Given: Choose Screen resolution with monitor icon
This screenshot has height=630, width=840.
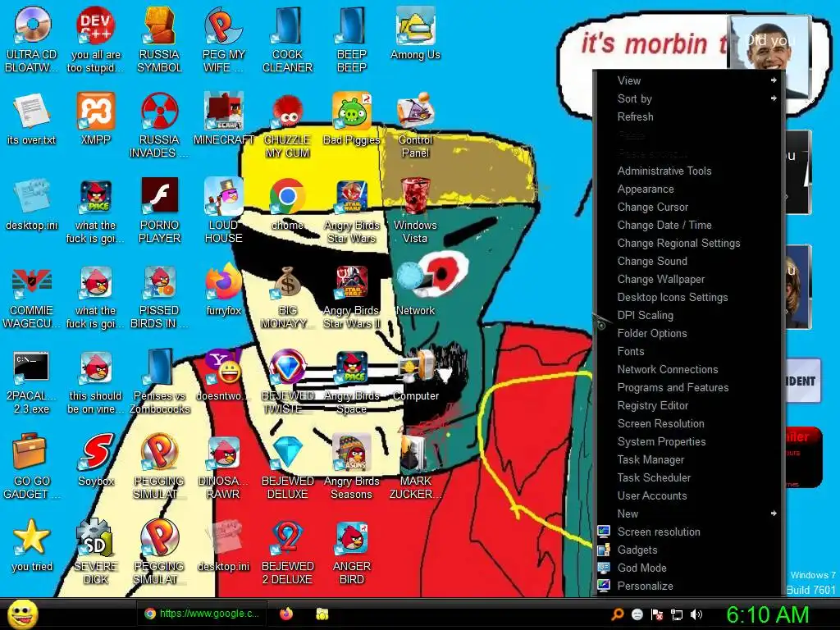Looking at the screenshot, I should click(691, 532).
